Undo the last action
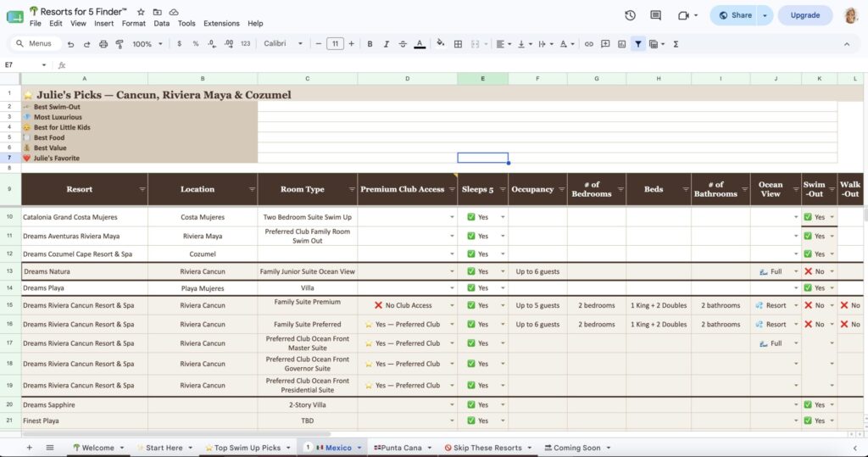868x457 pixels. click(x=70, y=44)
